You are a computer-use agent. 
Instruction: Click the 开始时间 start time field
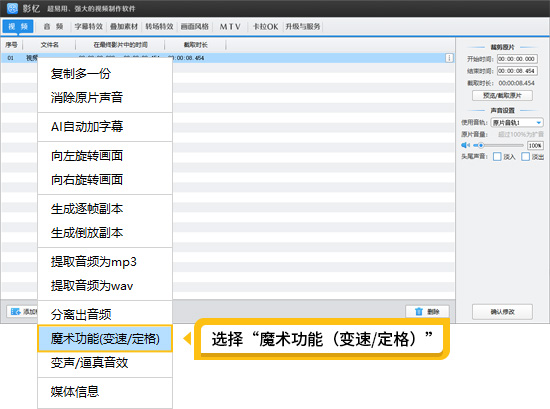(x=517, y=59)
